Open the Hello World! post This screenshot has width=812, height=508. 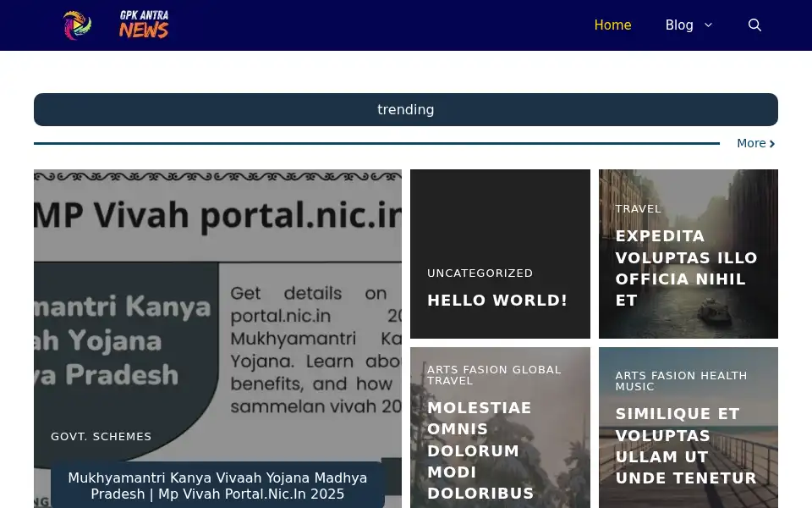pos(497,300)
